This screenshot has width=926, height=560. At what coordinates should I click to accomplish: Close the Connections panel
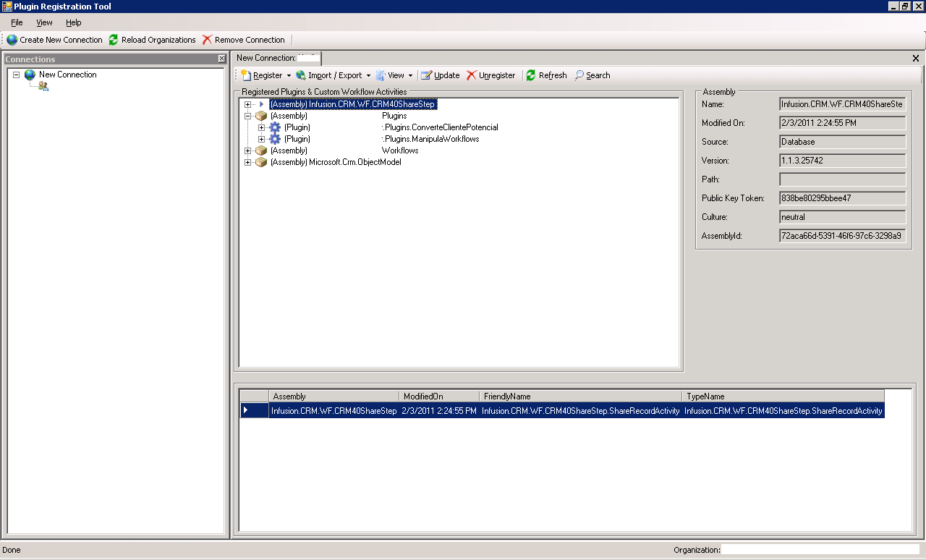coord(221,59)
